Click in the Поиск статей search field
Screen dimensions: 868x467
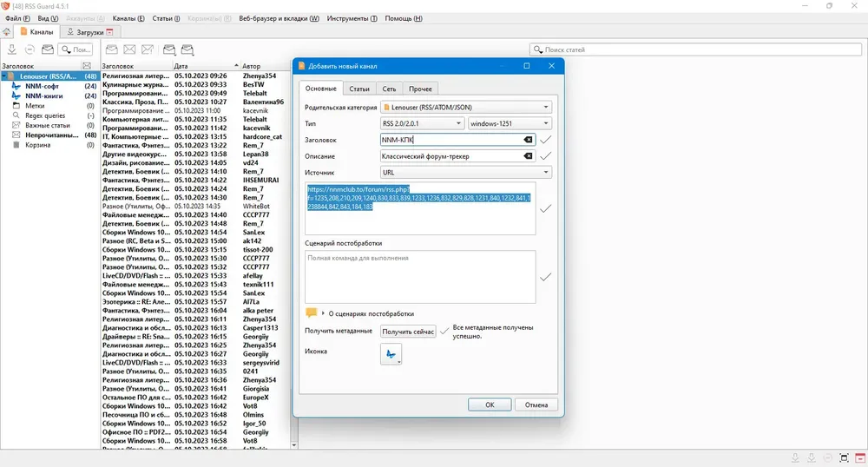point(695,49)
